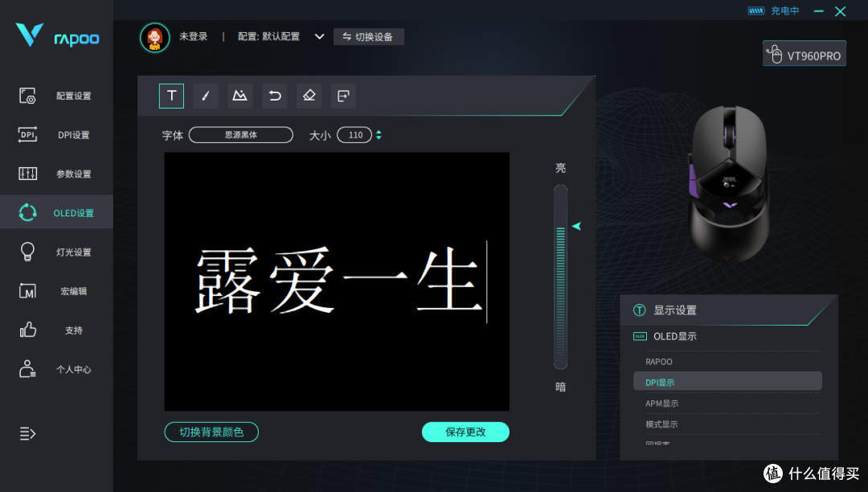Click the lightbulb icon for 灯光设置
The width and height of the screenshot is (868, 492).
pos(27,252)
